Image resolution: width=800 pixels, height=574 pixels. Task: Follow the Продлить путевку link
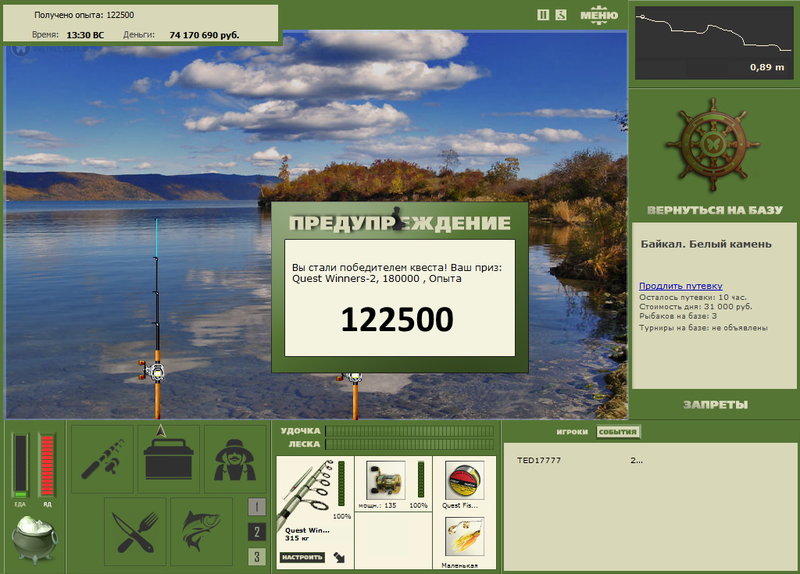click(x=681, y=286)
